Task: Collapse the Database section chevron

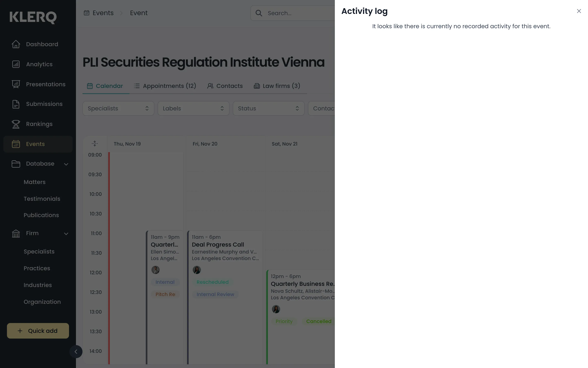Action: tap(66, 164)
